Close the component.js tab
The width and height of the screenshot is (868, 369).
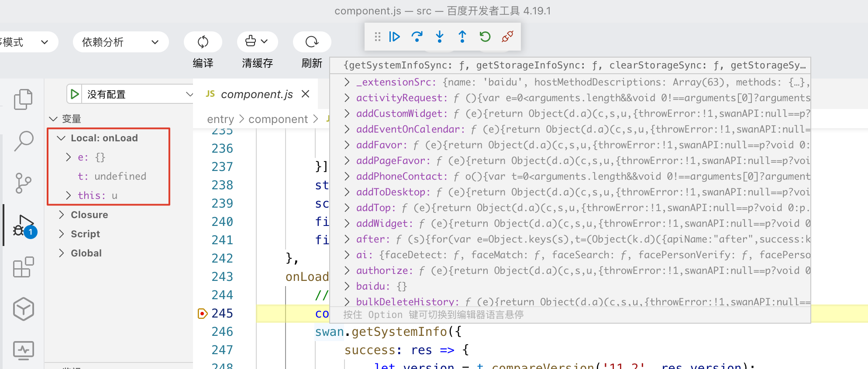pos(306,94)
